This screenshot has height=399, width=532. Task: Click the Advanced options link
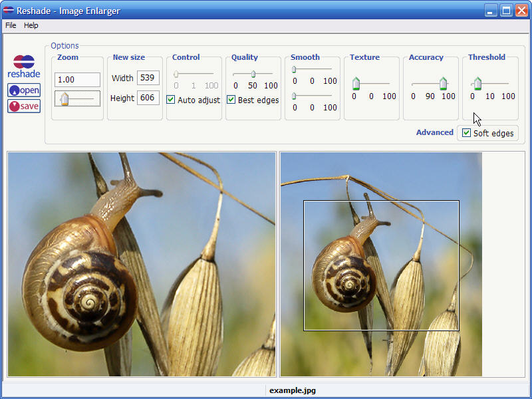click(x=434, y=132)
